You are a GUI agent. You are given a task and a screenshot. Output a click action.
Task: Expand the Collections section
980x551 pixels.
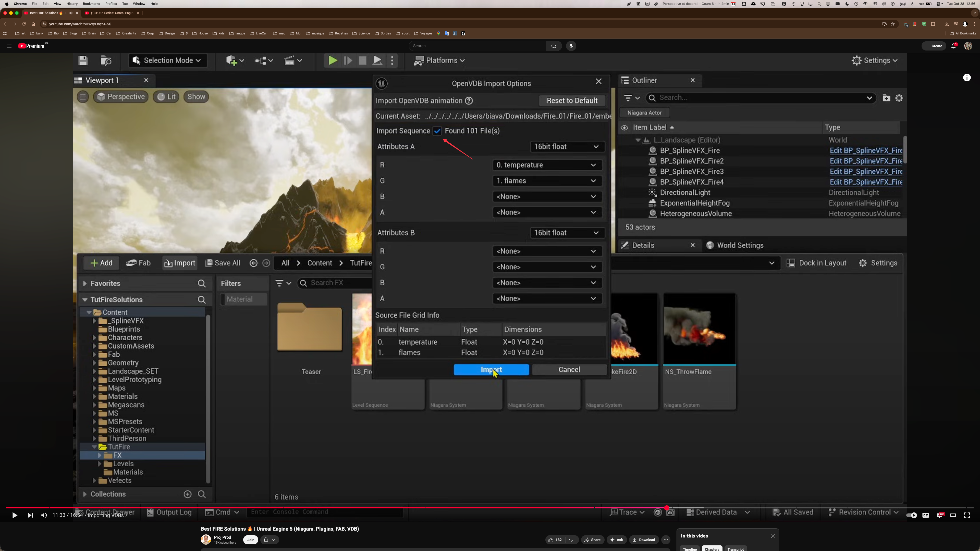85,494
